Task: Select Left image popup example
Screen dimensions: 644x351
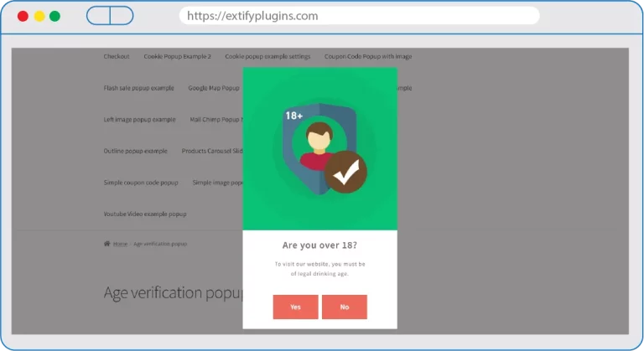Action: [139, 120]
